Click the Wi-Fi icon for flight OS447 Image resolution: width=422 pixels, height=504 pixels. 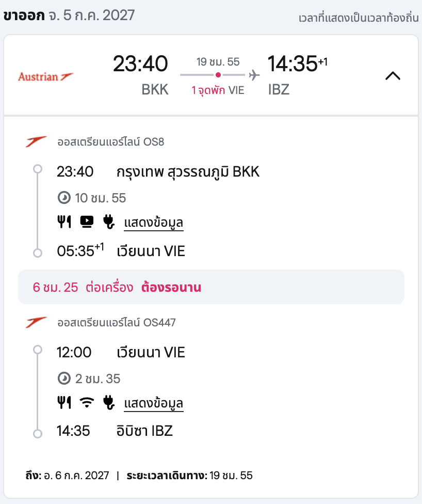tap(87, 402)
